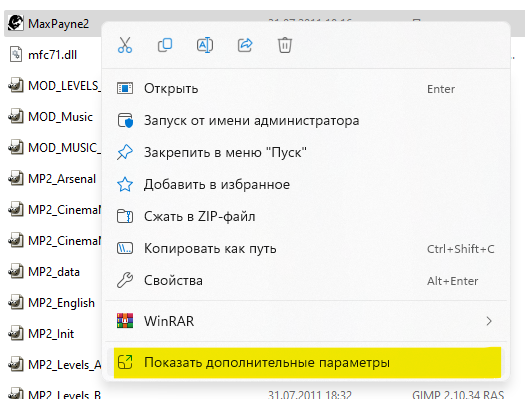Click the Delete trash icon
525x399 pixels.
pyautogui.click(x=285, y=45)
